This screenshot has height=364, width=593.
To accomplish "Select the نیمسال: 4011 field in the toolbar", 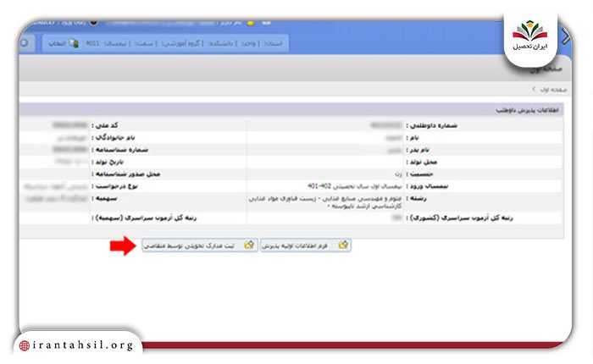I will pos(106,43).
